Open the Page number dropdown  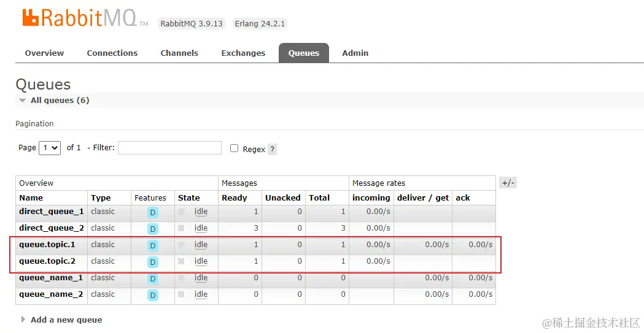[50, 148]
